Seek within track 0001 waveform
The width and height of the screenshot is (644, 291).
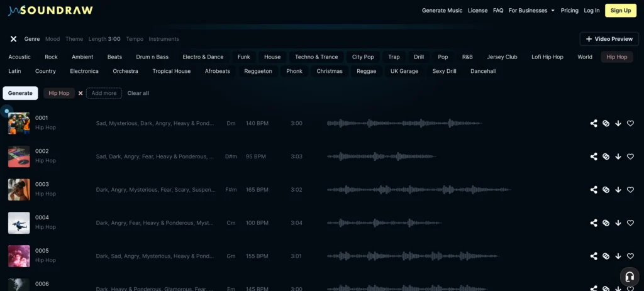pyautogui.click(x=404, y=123)
